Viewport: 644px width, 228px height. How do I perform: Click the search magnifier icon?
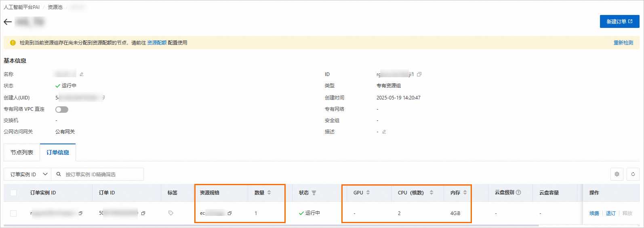(59, 174)
